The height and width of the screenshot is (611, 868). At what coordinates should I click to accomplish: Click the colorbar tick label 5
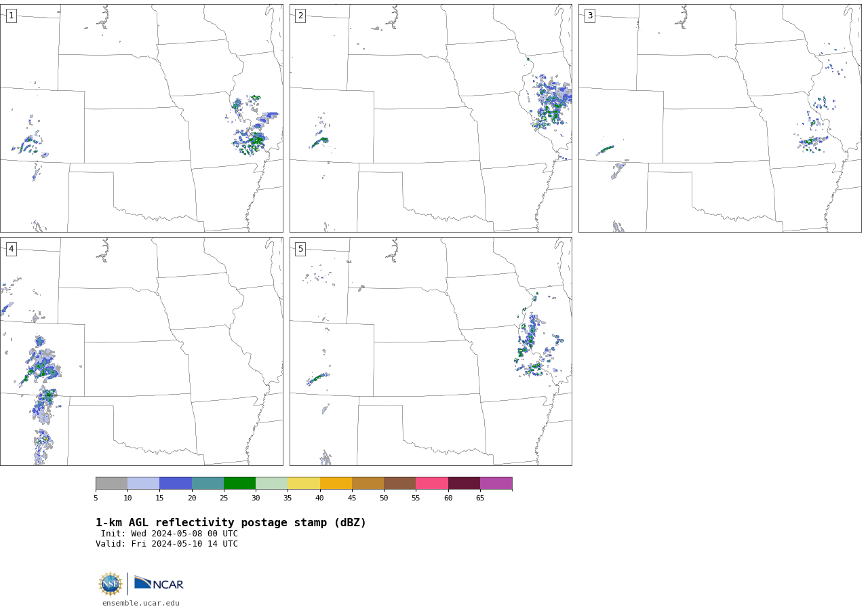coord(96,498)
